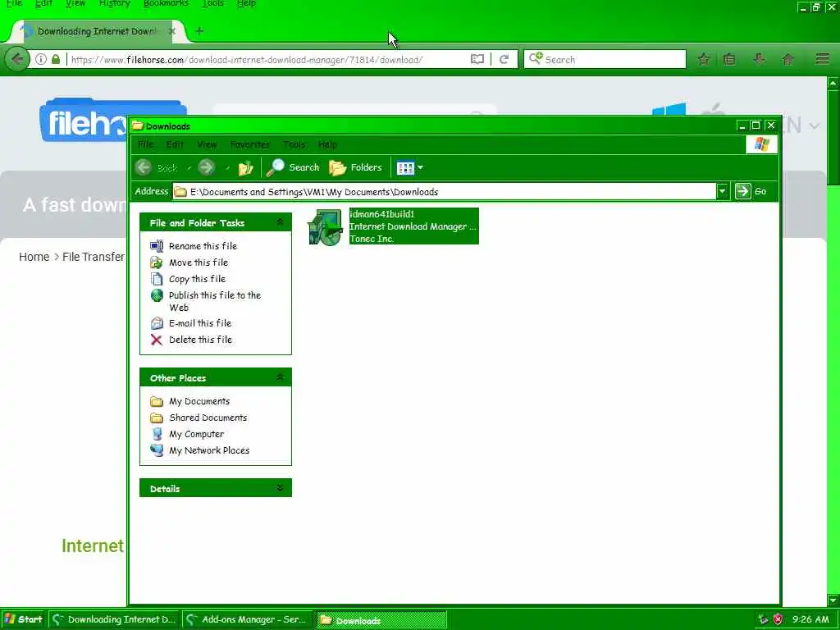The image size is (840, 630).
Task: Switch to Downloading Internet taskbar item
Action: (115, 620)
